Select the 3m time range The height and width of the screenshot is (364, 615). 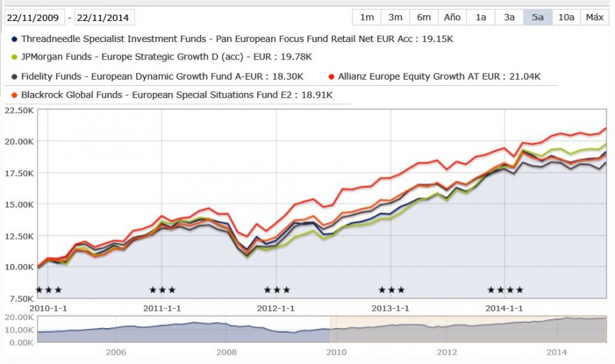tap(396, 17)
